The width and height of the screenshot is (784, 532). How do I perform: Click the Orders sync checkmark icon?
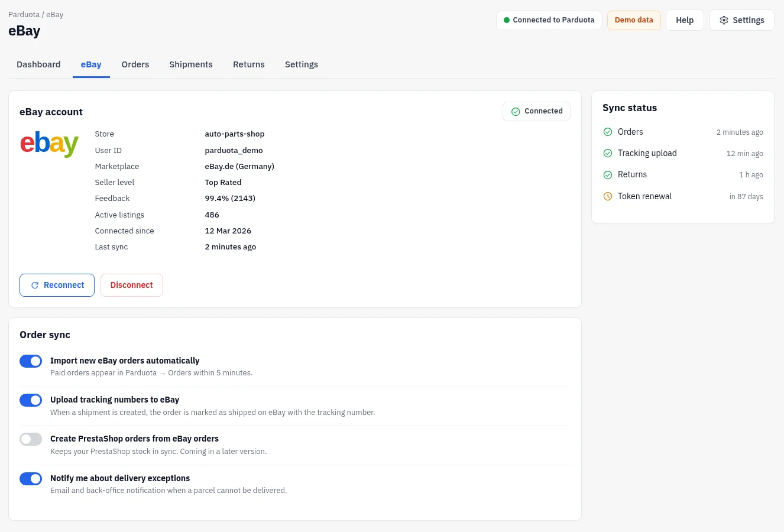pyautogui.click(x=608, y=132)
